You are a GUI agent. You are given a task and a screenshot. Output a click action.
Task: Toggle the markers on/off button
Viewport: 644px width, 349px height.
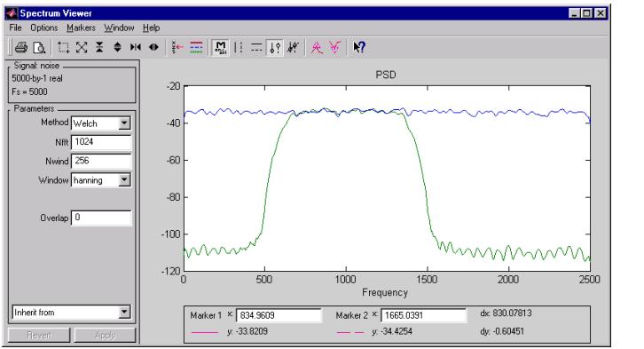(221, 48)
